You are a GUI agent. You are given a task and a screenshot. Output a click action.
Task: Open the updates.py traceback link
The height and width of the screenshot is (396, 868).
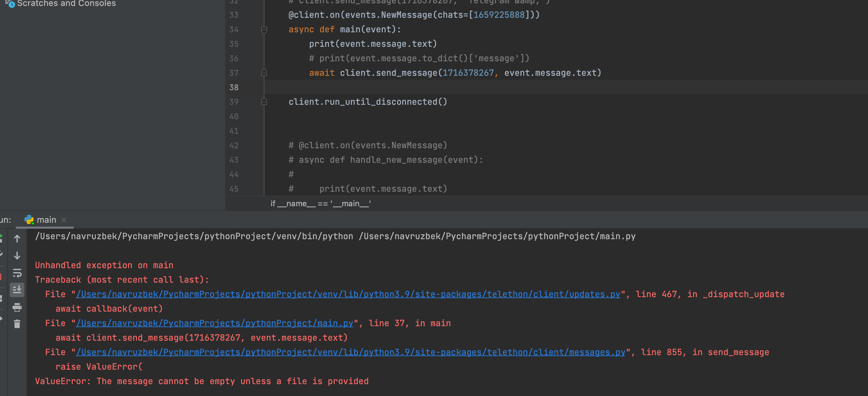pos(348,294)
